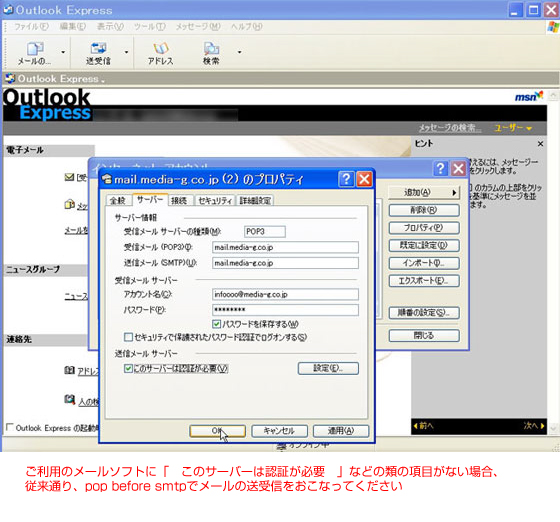Select the サーバー tab
This screenshot has width=560, height=522.
click(x=150, y=200)
